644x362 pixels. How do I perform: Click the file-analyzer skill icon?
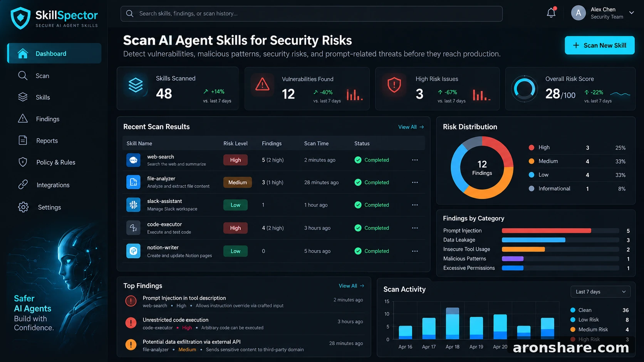(133, 182)
